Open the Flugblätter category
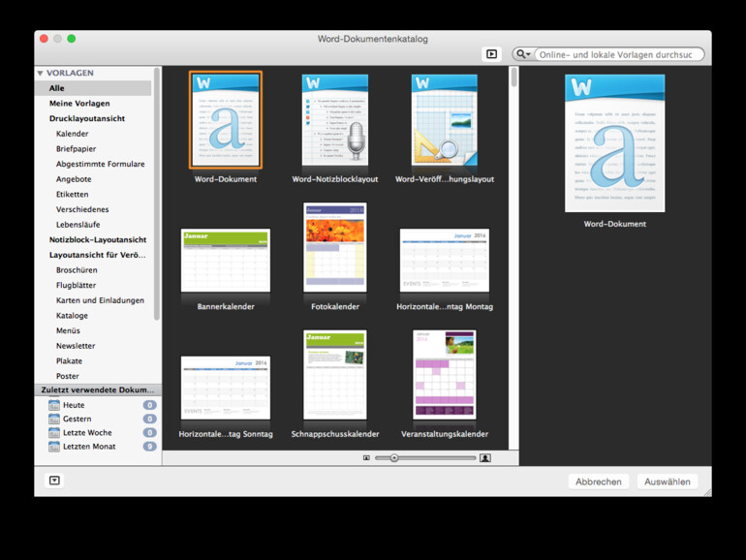746x560 pixels. [x=77, y=285]
